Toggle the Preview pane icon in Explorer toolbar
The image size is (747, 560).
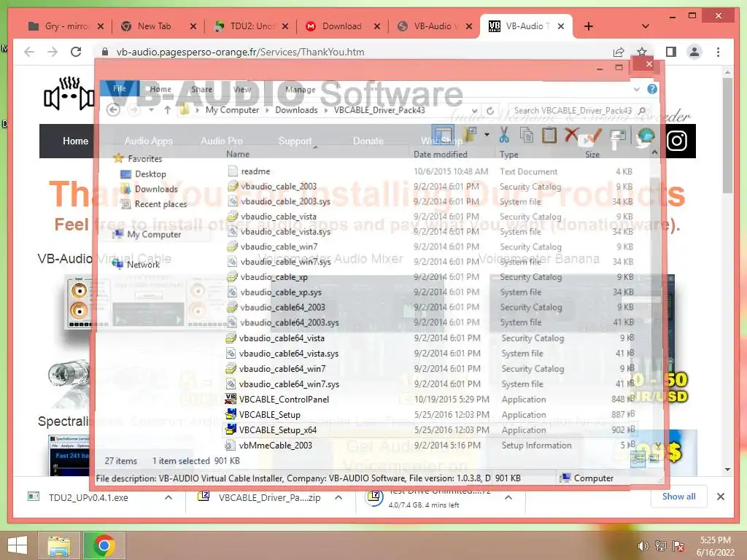[x=442, y=135]
